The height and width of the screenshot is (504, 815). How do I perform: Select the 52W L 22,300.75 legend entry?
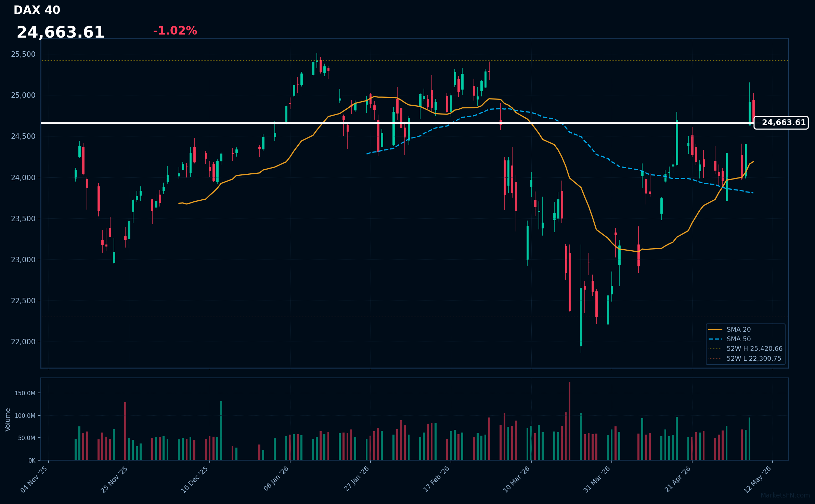(745, 358)
